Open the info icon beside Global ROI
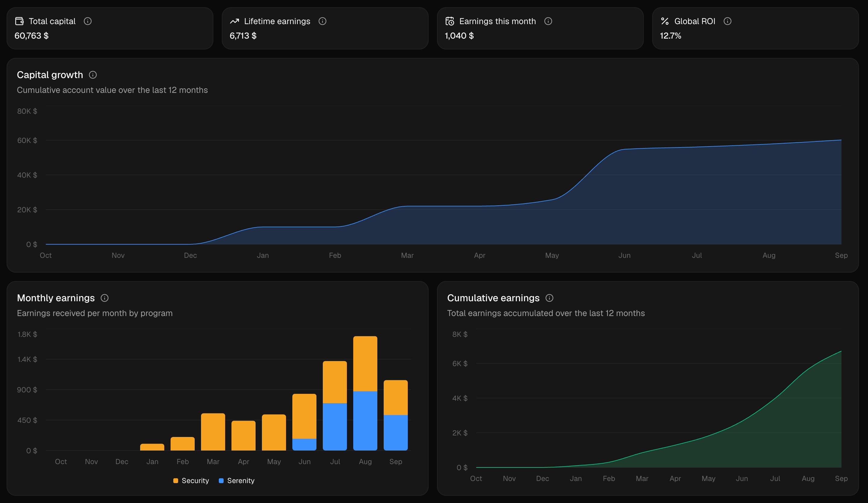Screen dimensions: 868x503 point(728,21)
